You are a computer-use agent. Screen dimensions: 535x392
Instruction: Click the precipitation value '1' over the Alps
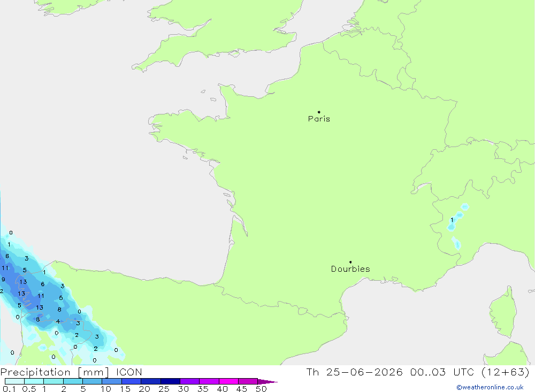(x=452, y=220)
